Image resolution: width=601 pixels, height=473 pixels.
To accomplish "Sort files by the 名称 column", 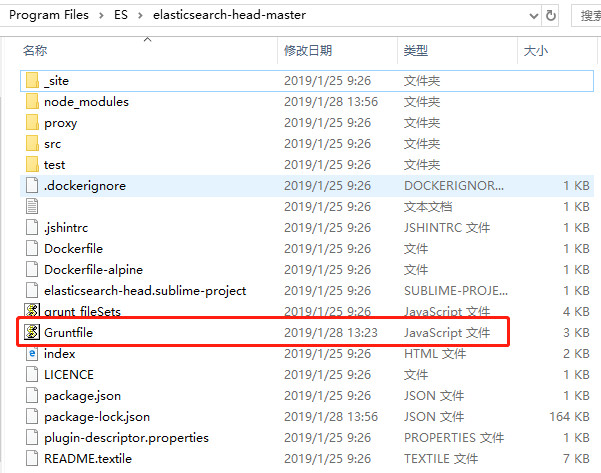I will pyautogui.click(x=35, y=50).
